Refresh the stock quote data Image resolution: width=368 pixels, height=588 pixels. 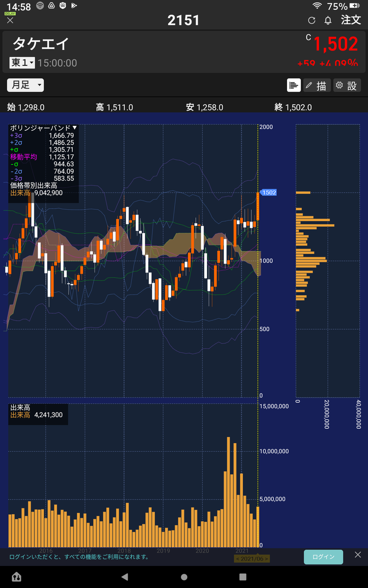point(312,20)
